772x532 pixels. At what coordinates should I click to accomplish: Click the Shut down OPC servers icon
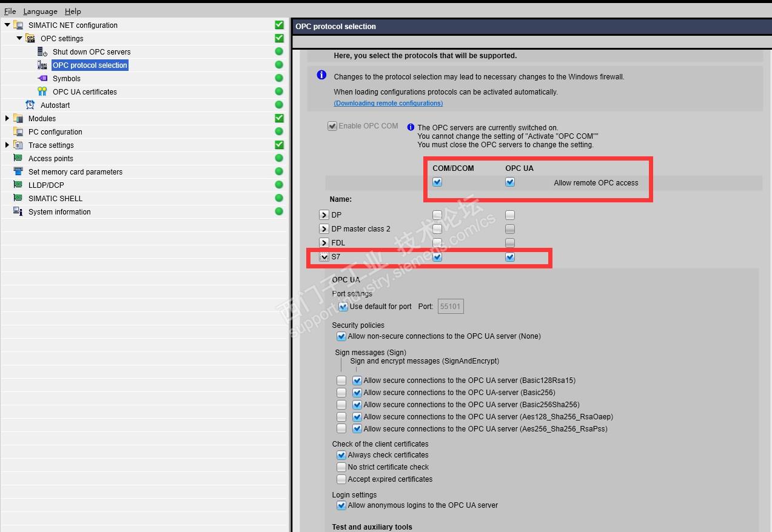(x=42, y=52)
